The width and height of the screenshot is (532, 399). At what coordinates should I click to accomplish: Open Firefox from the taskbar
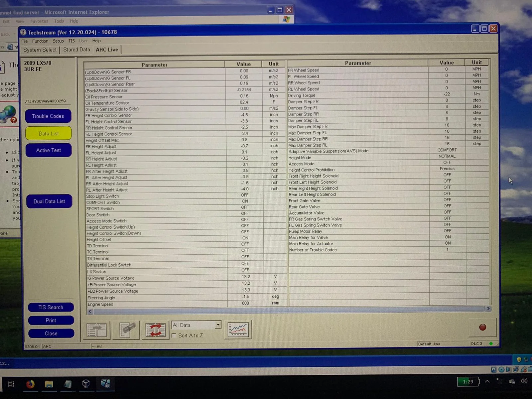coord(30,384)
